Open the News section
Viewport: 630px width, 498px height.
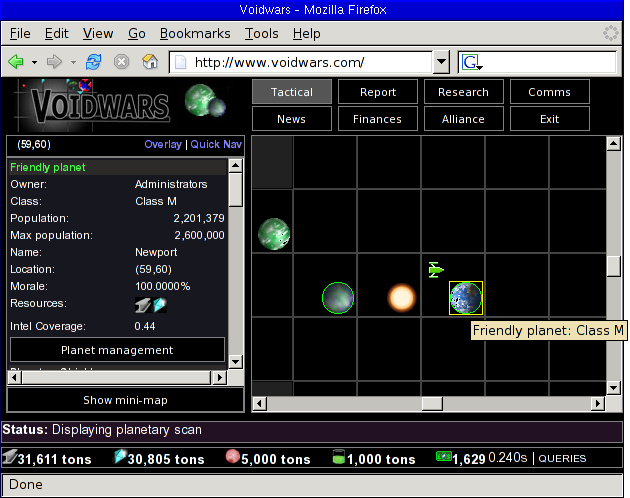292,119
